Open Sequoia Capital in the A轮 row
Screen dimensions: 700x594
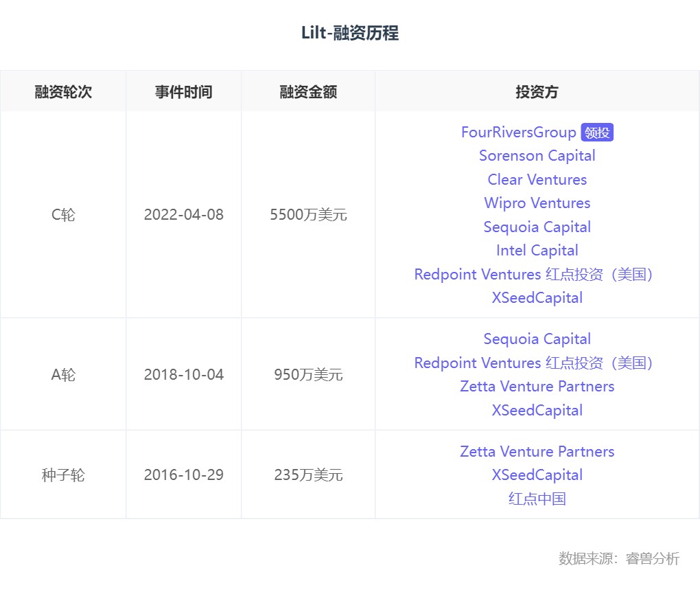tap(537, 339)
